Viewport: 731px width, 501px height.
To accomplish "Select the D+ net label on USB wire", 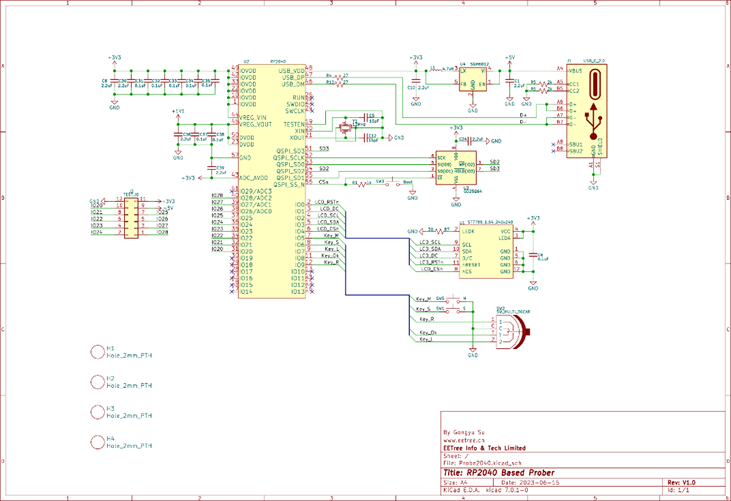I will coord(523,115).
